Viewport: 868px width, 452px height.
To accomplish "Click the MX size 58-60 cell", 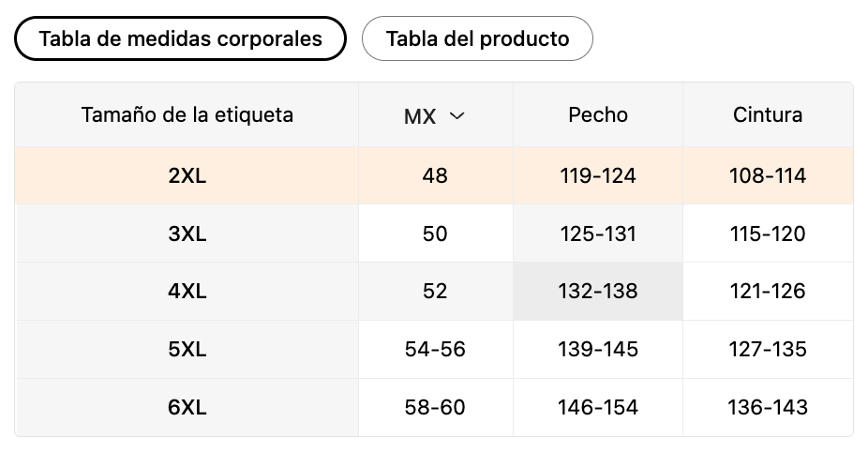I will [x=435, y=407].
